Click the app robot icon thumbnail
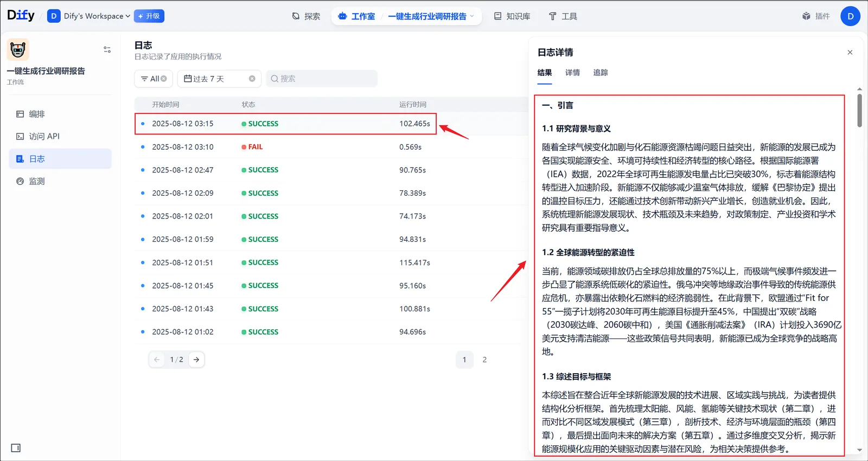The height and width of the screenshot is (461, 868). click(x=18, y=49)
